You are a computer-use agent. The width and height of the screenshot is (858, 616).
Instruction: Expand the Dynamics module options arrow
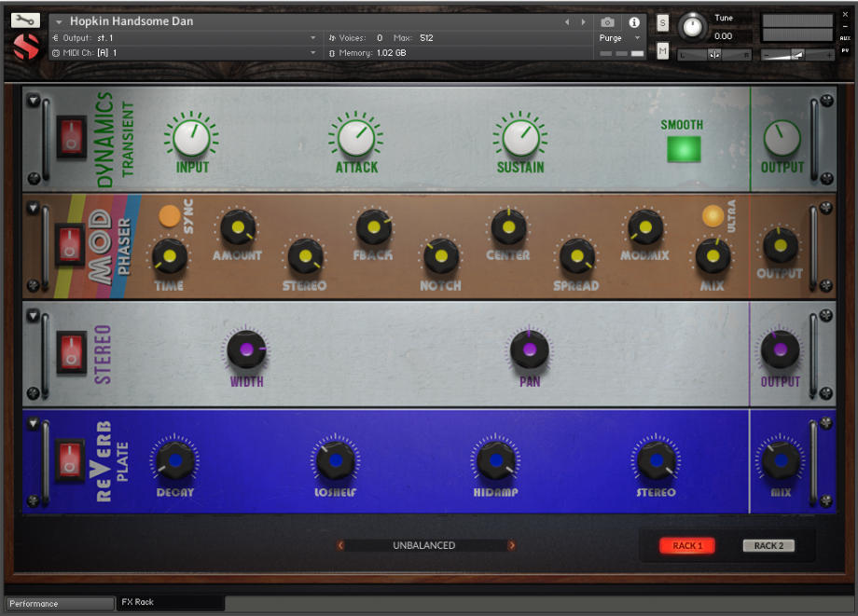[x=35, y=99]
